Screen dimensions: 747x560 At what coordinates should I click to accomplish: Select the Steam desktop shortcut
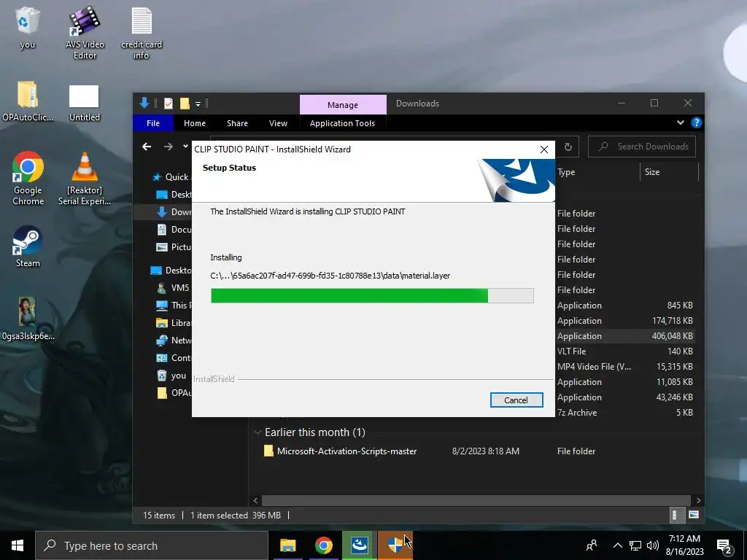tap(28, 246)
